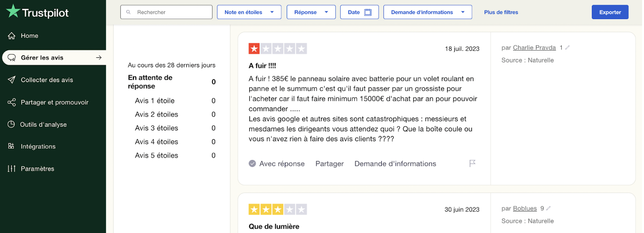Click the 'Plus de filtres' link
644x233 pixels.
[x=501, y=12]
